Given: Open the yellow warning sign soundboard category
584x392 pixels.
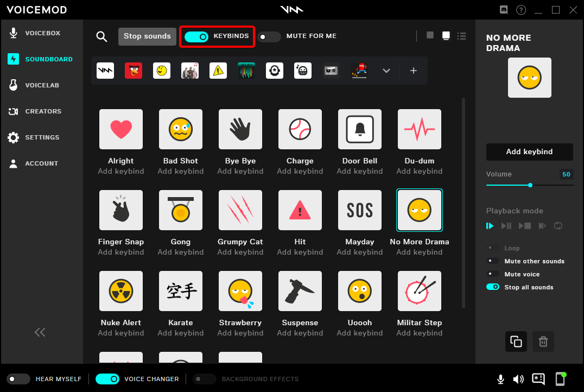Looking at the screenshot, I should click(x=218, y=71).
